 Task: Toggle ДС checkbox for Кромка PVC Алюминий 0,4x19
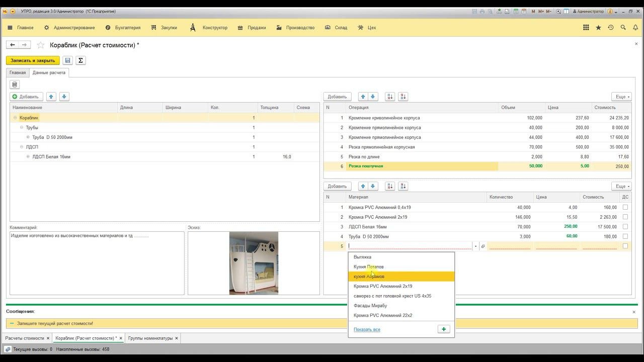coord(625,207)
